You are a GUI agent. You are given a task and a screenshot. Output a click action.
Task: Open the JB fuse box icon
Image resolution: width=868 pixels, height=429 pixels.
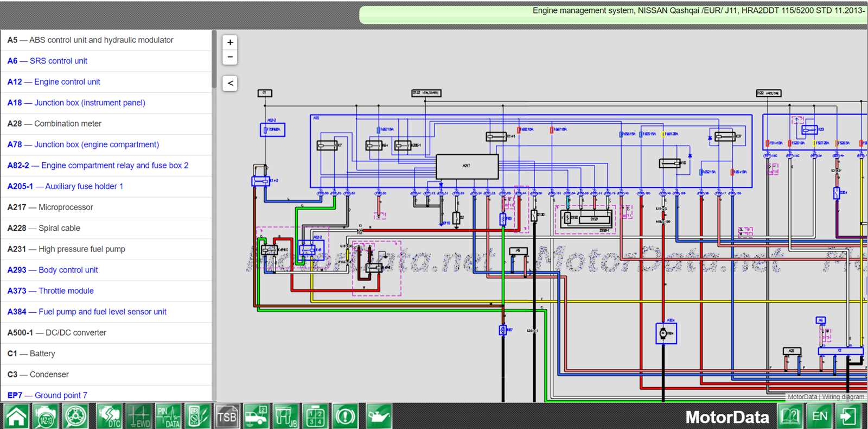coord(285,417)
